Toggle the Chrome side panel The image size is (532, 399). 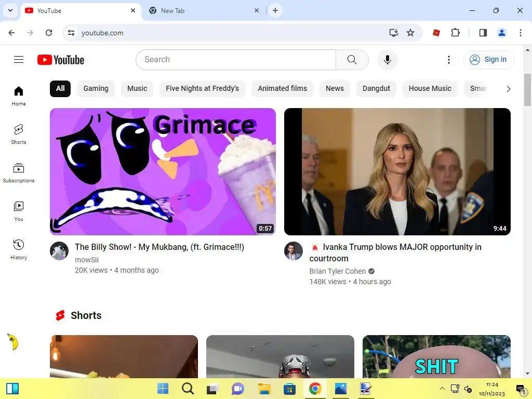click(483, 33)
